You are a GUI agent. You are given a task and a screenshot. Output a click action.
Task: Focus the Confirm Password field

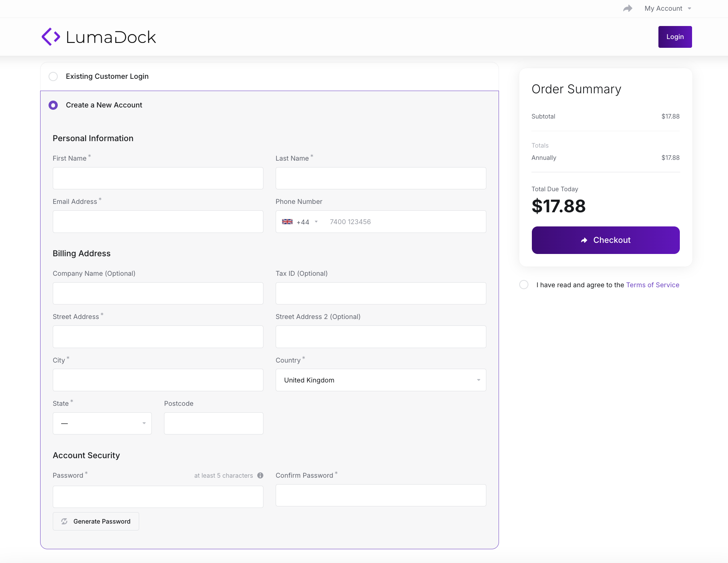point(381,495)
